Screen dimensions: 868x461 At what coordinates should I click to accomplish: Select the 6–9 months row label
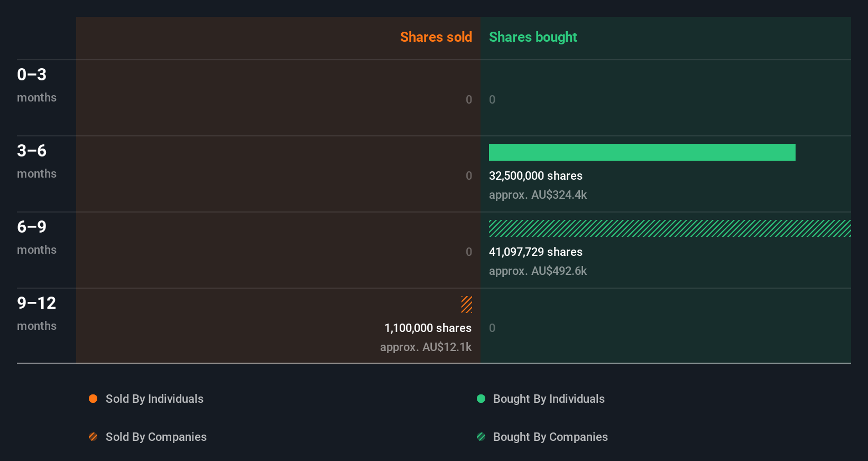pos(36,237)
